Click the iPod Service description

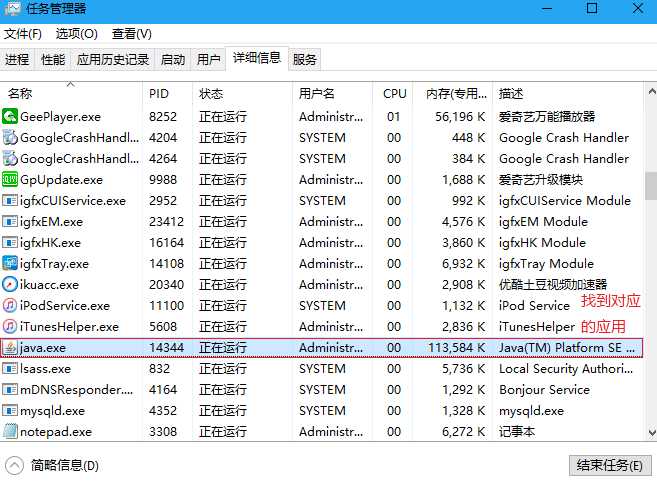[x=534, y=306]
